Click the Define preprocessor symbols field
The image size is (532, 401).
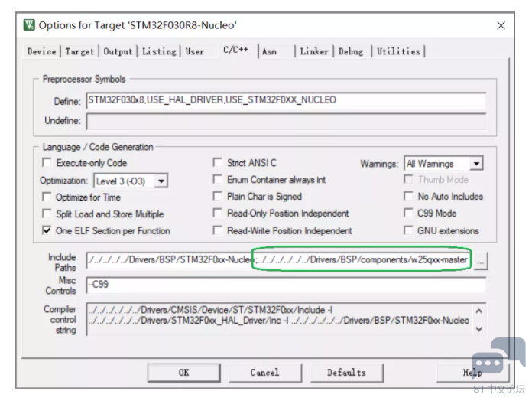point(286,100)
